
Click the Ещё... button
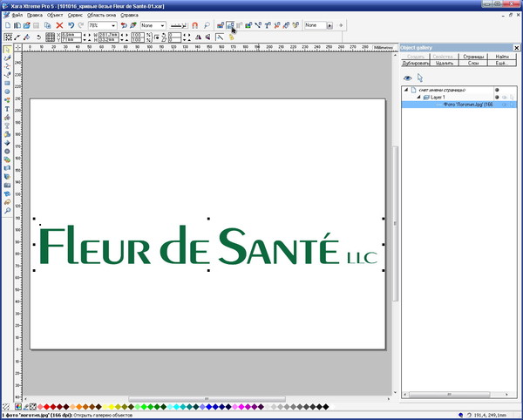tap(502, 63)
